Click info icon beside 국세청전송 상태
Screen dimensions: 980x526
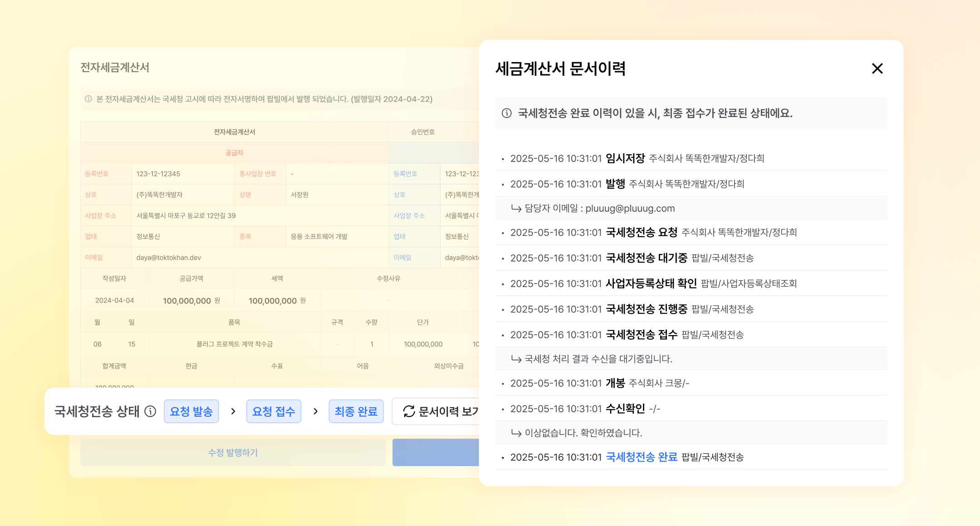(150, 411)
